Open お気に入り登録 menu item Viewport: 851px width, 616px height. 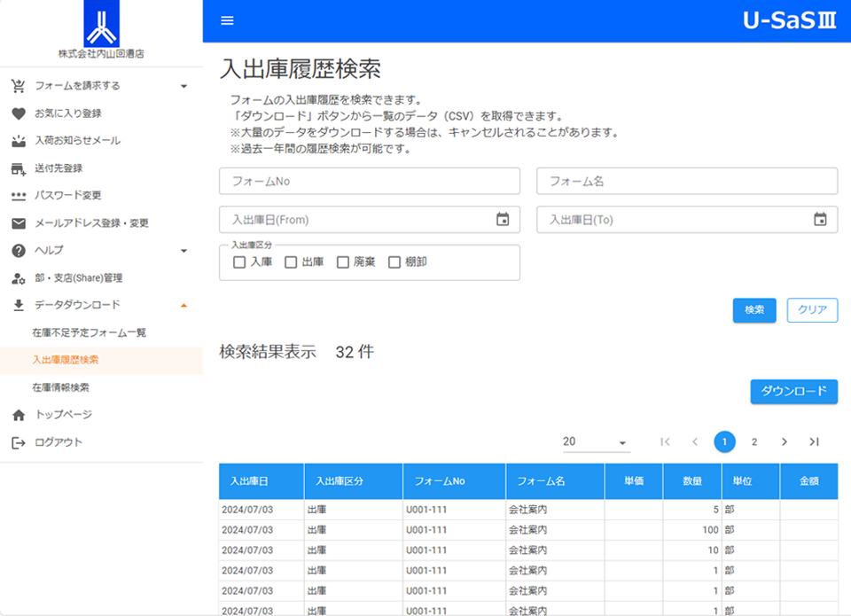[x=101, y=113]
